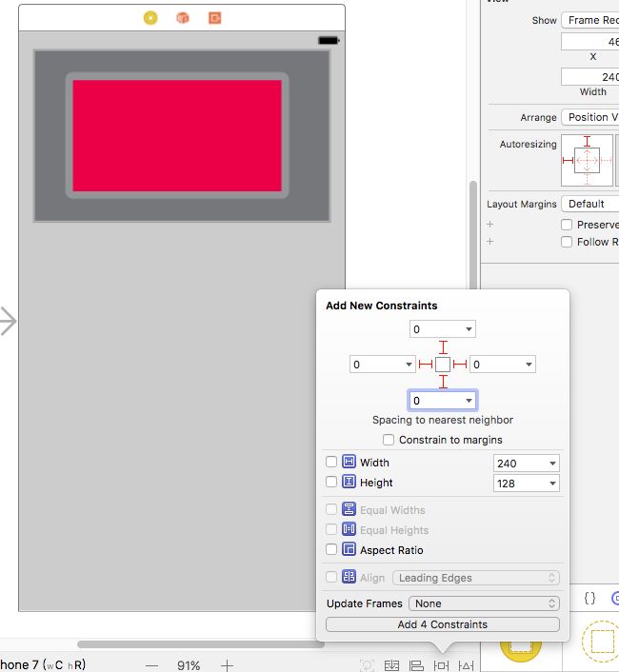The image size is (619, 672).
Task: Click the Equal Heights constraint icon
Action: coord(349,529)
